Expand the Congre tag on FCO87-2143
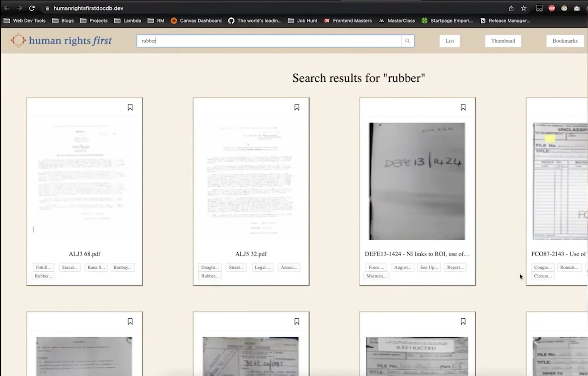The image size is (588, 376). point(543,267)
